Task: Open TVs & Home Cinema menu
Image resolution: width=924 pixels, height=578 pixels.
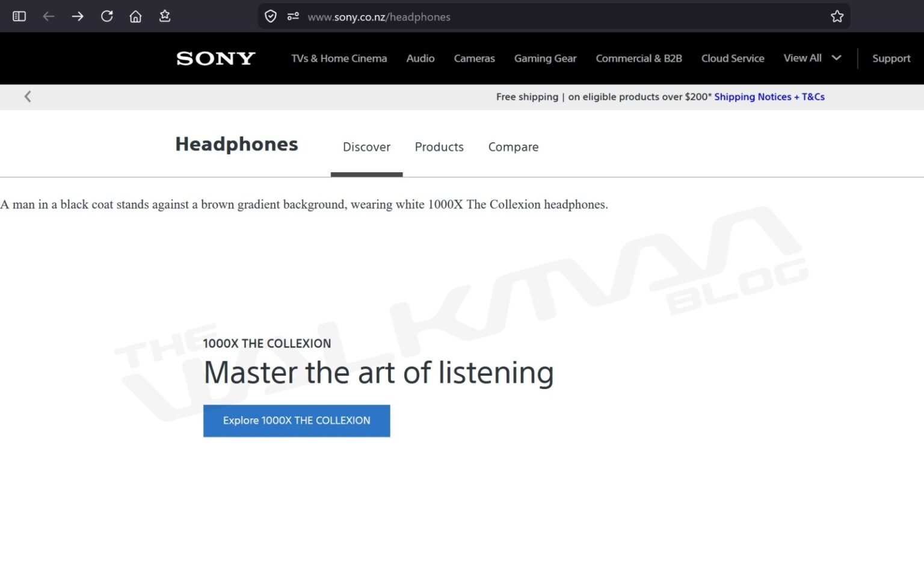Action: [x=339, y=58]
